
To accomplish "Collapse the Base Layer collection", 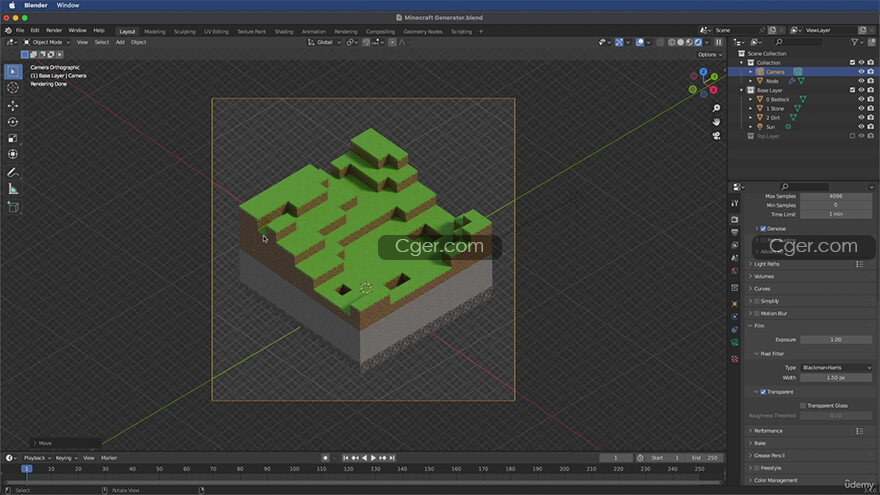I will [742, 90].
